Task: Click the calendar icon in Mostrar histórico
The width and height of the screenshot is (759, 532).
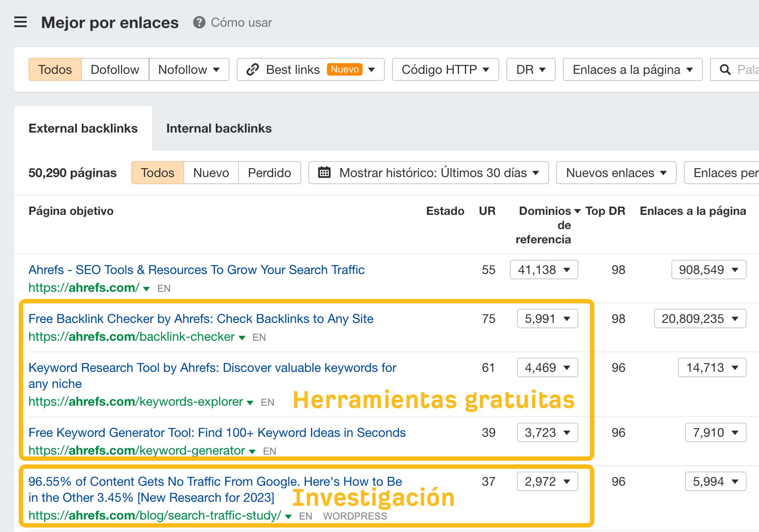Action: click(325, 173)
